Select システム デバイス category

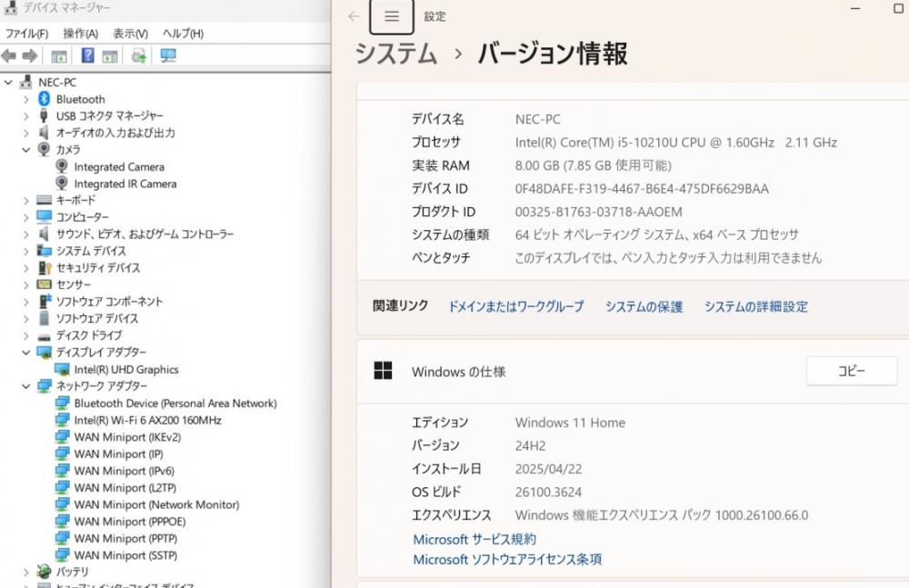[x=91, y=251]
